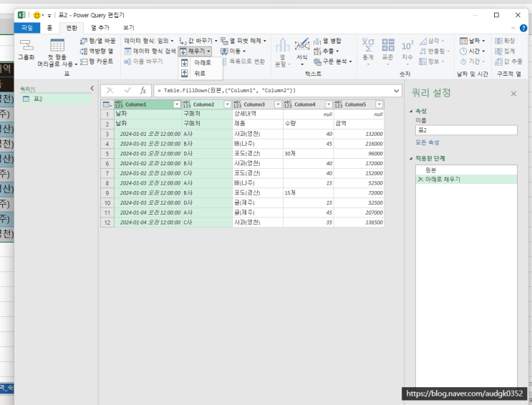Expand the formula bar dropdown arrow
Viewport: 532px width, 405px height.
click(397, 91)
